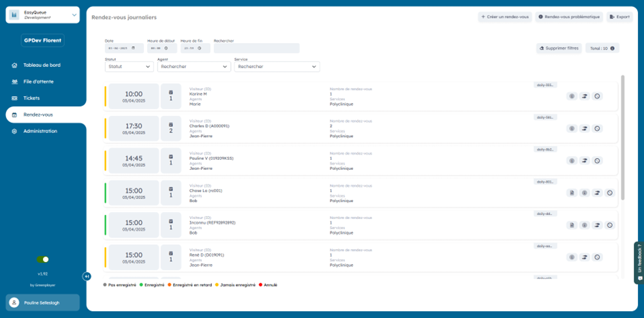Screen dimensions: 644x318
Task: Click the user avatar for Pauline Selleslagh
Action: click(x=14, y=302)
